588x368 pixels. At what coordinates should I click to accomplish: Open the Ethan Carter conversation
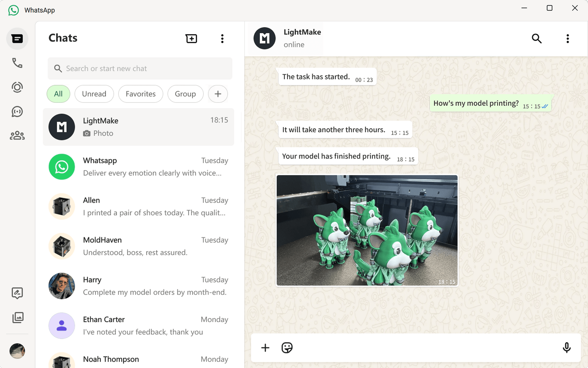[x=139, y=326]
